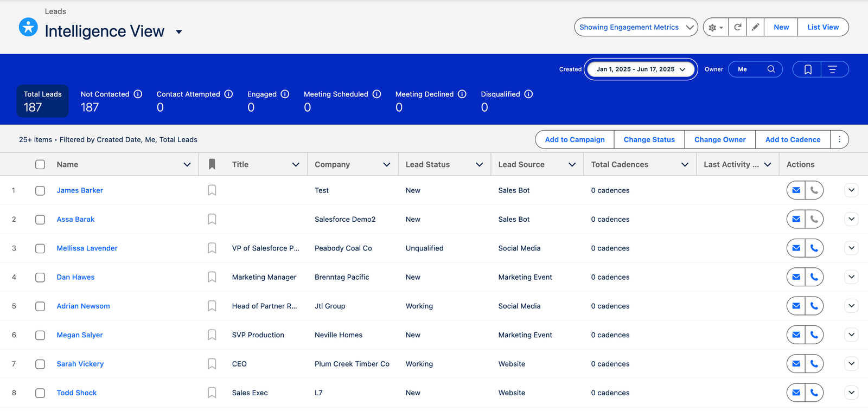Open Lead Status column dropdown chevron
Viewport: 868px width, 411px height.
(x=480, y=164)
